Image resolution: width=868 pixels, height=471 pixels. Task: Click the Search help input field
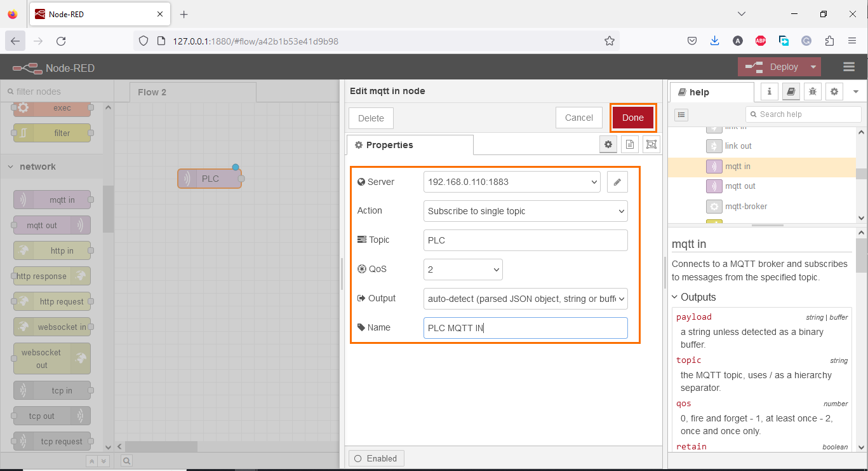(x=803, y=114)
